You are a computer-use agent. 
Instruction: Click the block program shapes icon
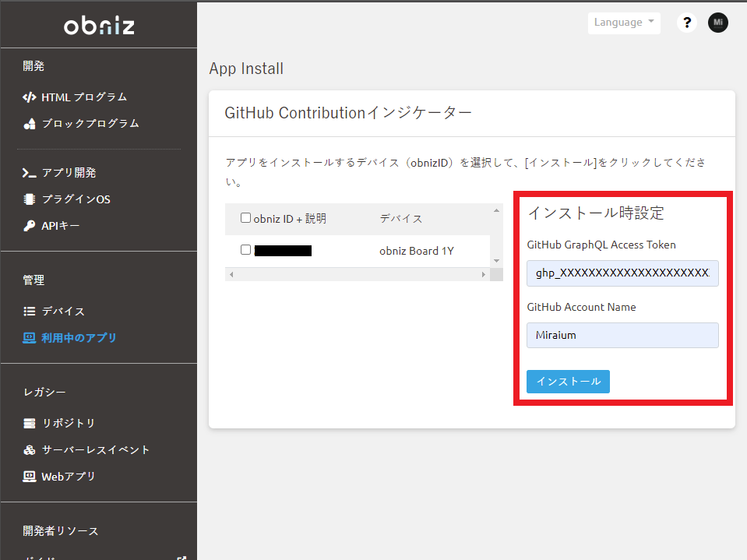tap(30, 124)
